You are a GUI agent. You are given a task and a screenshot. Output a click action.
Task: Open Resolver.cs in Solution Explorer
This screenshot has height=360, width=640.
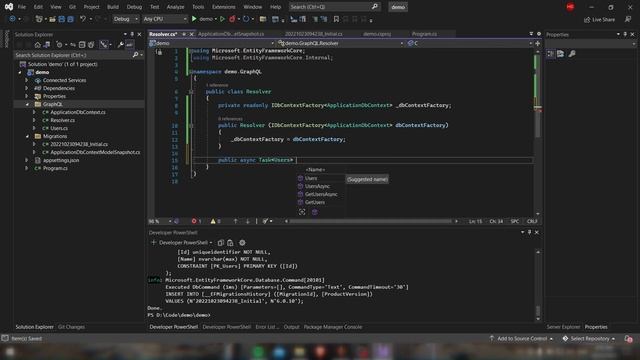62,120
